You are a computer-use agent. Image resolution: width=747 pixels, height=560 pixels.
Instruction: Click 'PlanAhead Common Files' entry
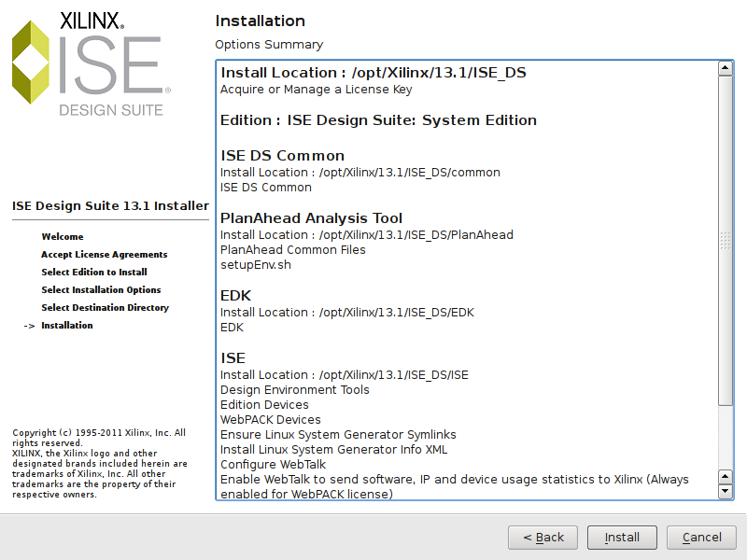pos(293,250)
